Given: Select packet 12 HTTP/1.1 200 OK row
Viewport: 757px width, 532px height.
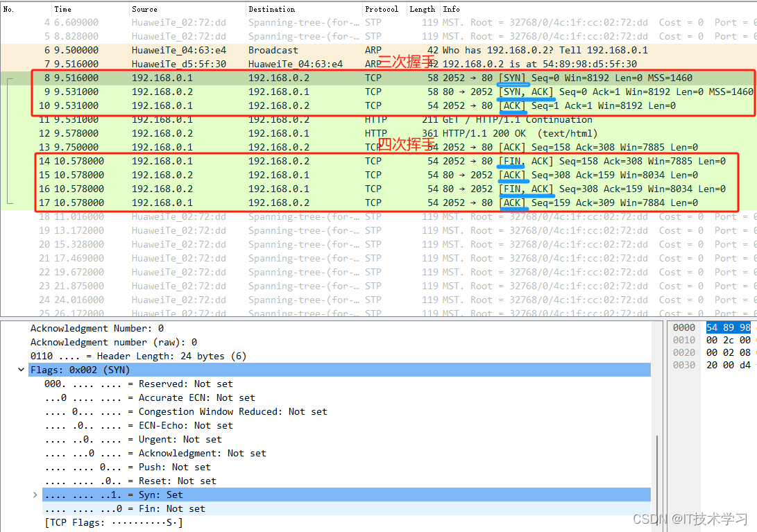Looking at the screenshot, I should click(x=379, y=134).
